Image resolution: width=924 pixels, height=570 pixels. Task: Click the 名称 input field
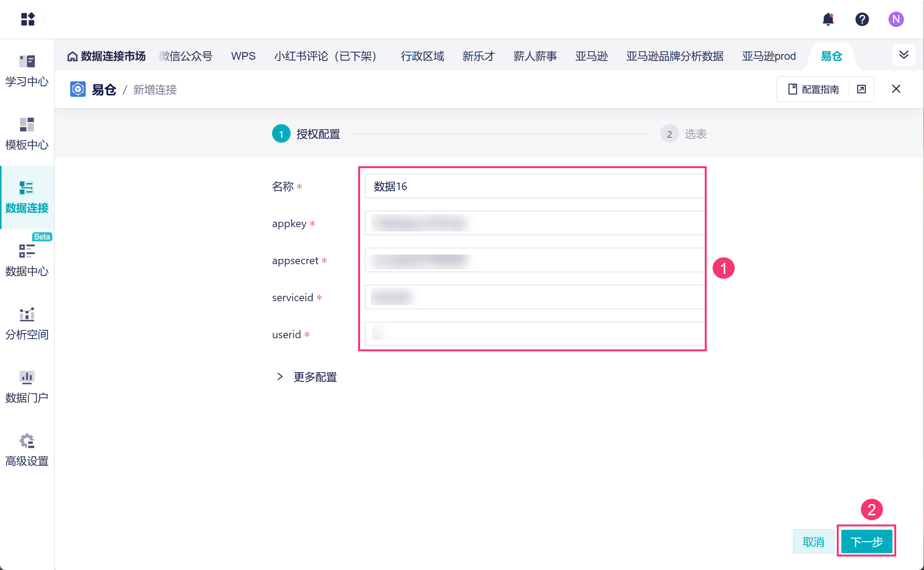tap(534, 186)
